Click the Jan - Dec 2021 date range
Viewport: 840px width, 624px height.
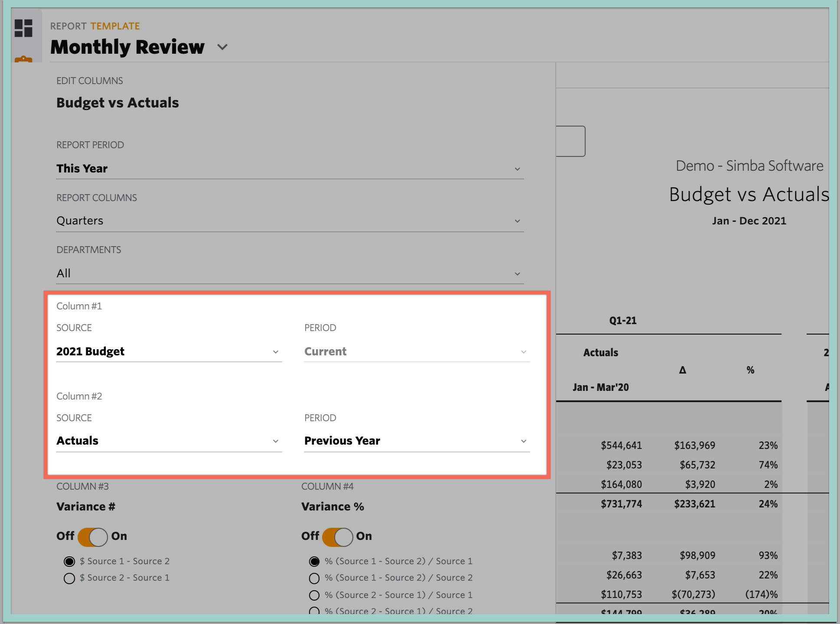click(749, 221)
